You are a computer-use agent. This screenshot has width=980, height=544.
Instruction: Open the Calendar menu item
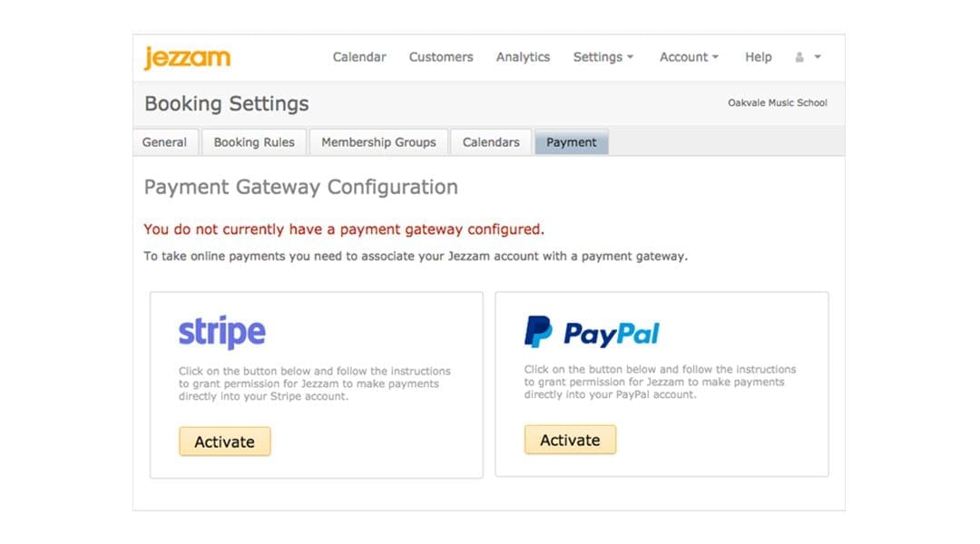coord(358,57)
